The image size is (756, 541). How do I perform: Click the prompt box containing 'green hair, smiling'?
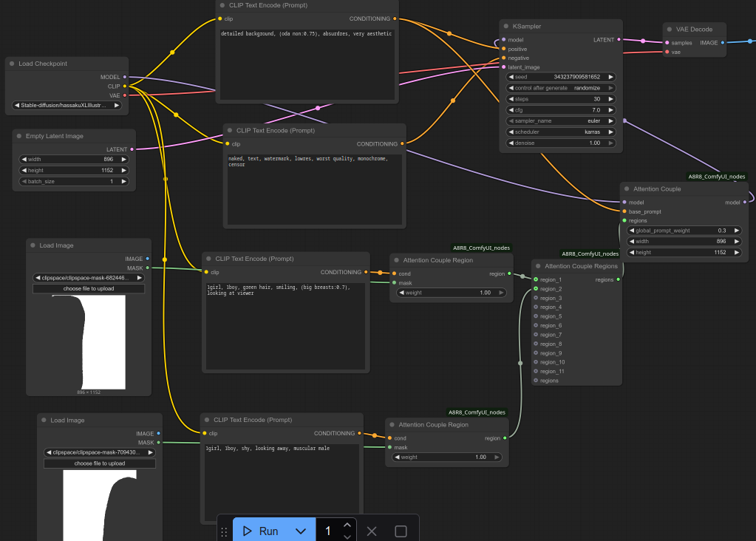point(285,326)
